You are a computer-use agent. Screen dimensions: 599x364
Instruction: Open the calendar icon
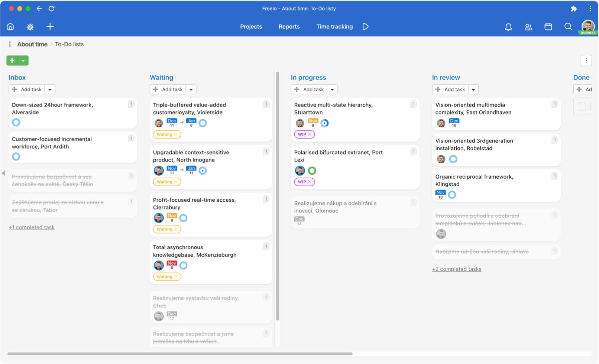pos(548,26)
